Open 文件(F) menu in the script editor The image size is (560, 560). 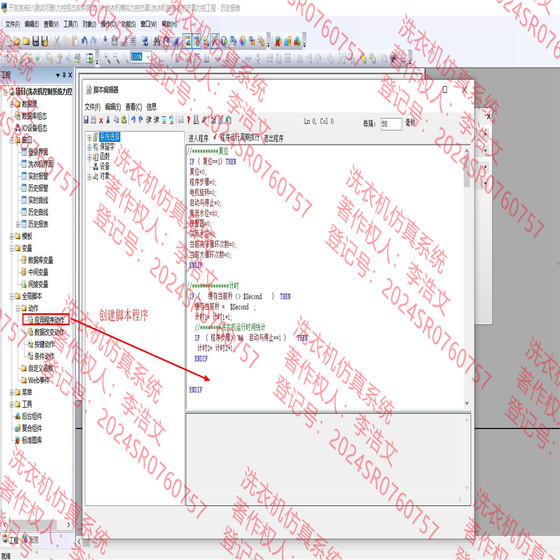[92, 107]
